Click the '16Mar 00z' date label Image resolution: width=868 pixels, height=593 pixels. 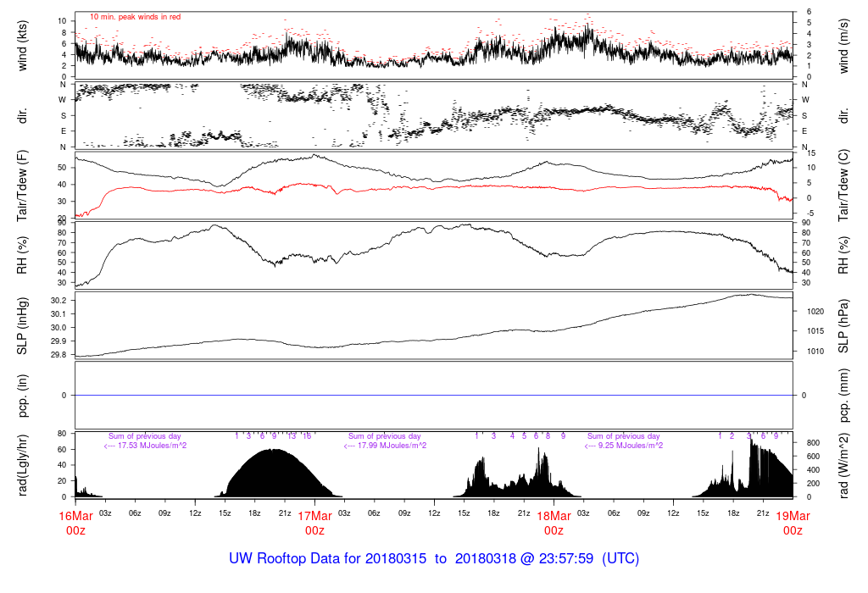click(75, 524)
